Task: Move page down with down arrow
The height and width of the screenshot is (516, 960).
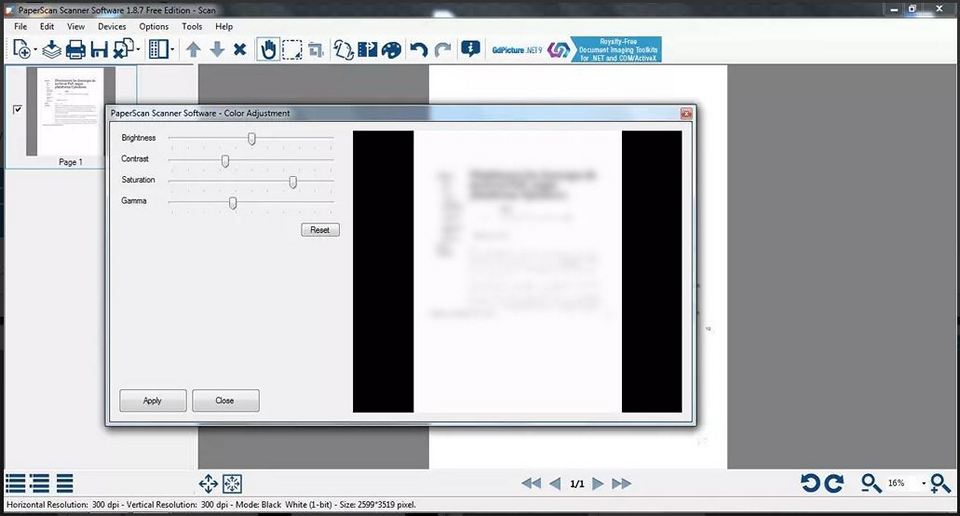Action: (x=217, y=50)
